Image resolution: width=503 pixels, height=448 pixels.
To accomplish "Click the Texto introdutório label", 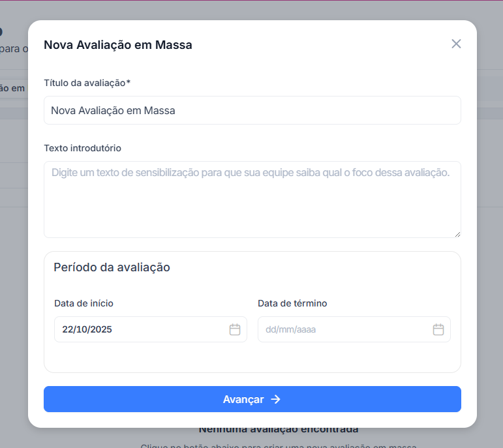I will tap(82, 148).
